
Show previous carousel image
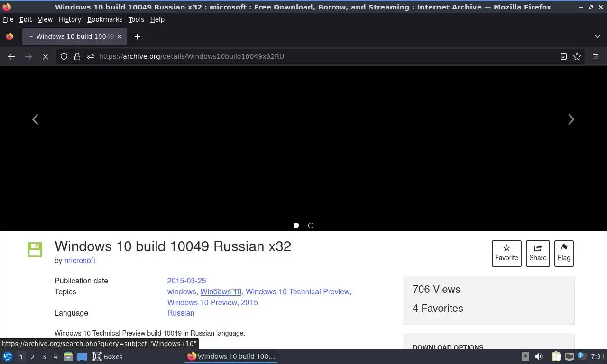[x=35, y=119]
